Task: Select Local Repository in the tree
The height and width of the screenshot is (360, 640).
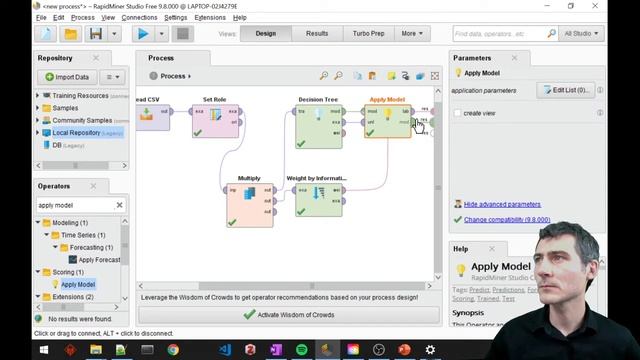Action: coord(87,133)
